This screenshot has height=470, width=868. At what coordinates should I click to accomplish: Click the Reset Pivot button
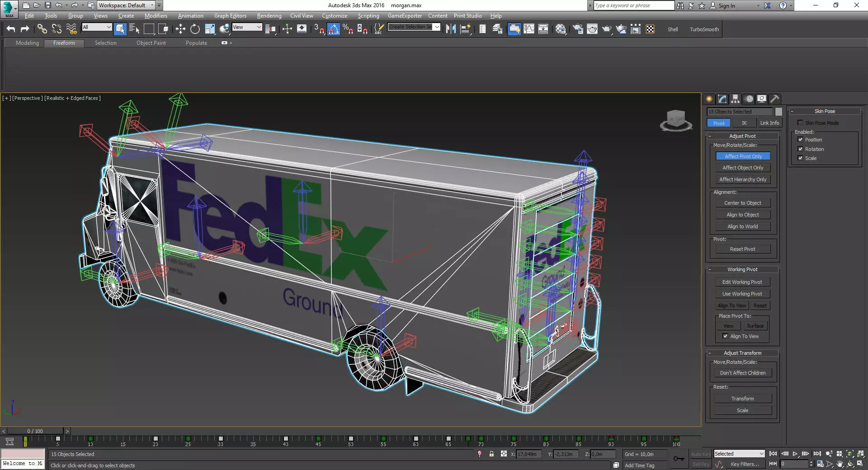point(743,249)
